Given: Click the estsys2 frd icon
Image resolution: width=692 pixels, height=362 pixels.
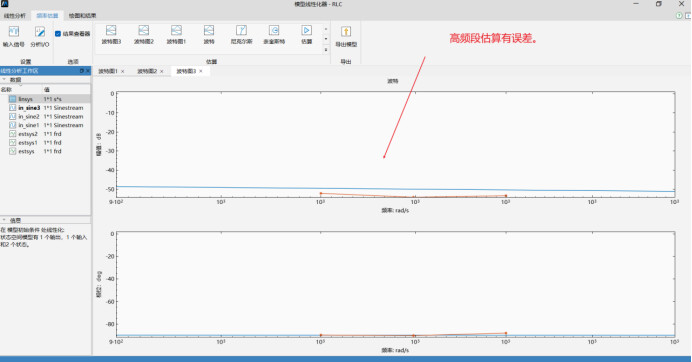Looking at the screenshot, I should (x=12, y=134).
